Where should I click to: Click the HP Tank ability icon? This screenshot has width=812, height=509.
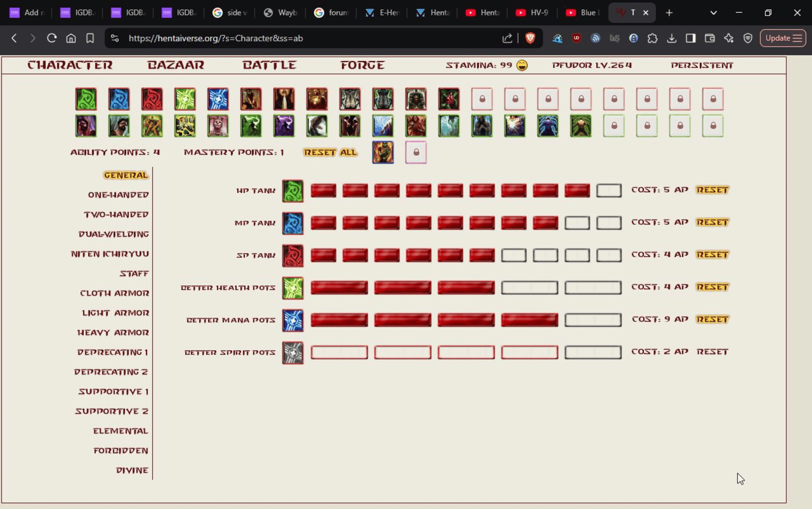[x=292, y=191]
